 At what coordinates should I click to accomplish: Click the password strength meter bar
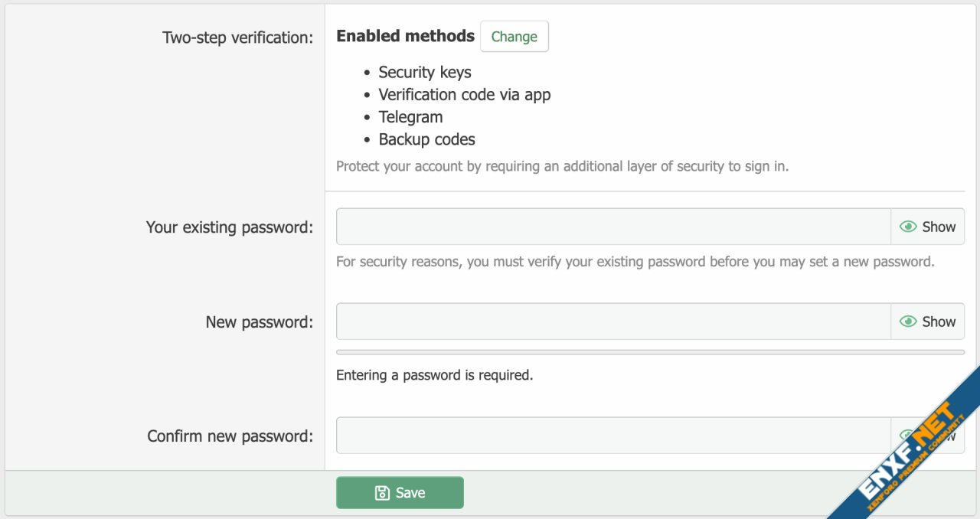tap(650, 352)
